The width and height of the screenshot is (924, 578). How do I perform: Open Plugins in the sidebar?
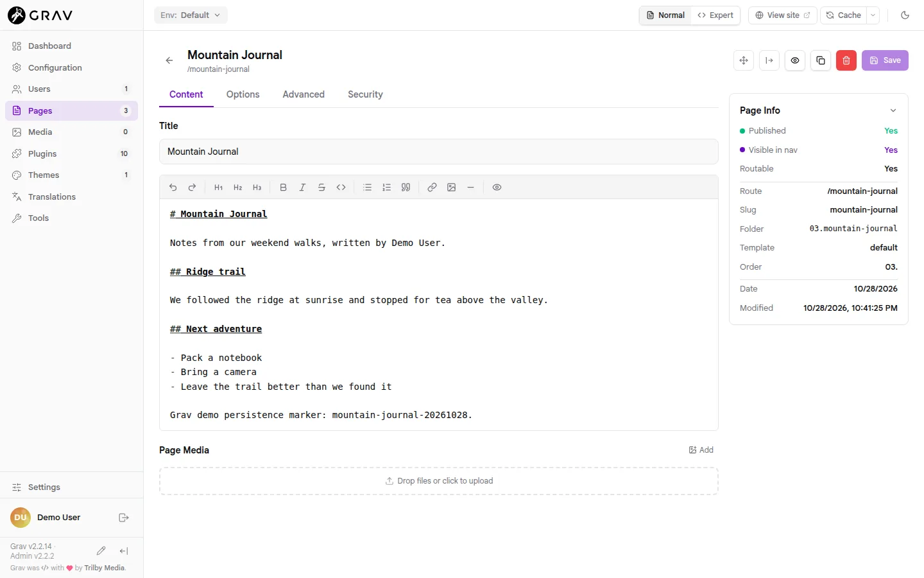click(x=71, y=153)
